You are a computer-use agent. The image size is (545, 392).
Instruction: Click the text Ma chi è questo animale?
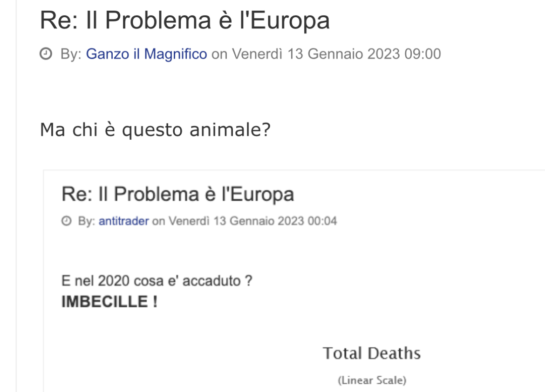pos(155,130)
